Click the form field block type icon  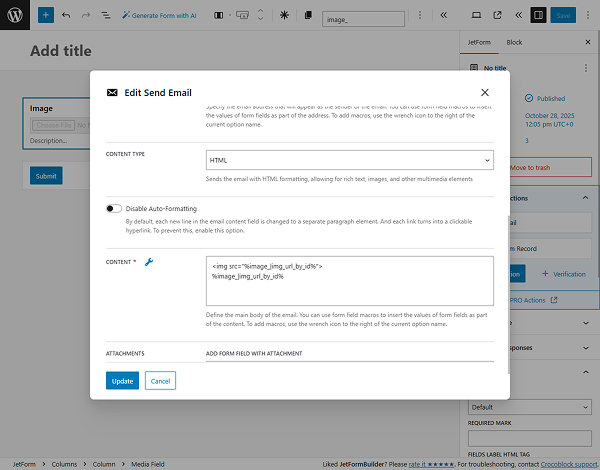(x=242, y=15)
